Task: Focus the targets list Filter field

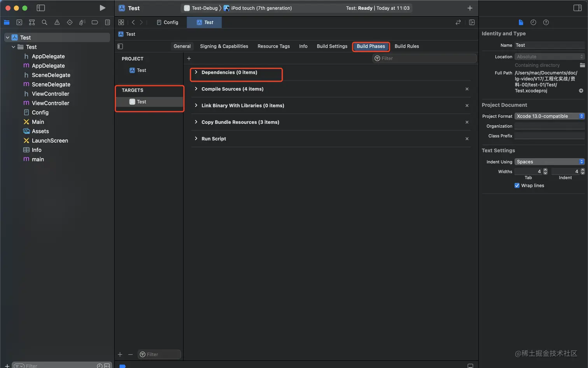Action: click(x=160, y=354)
